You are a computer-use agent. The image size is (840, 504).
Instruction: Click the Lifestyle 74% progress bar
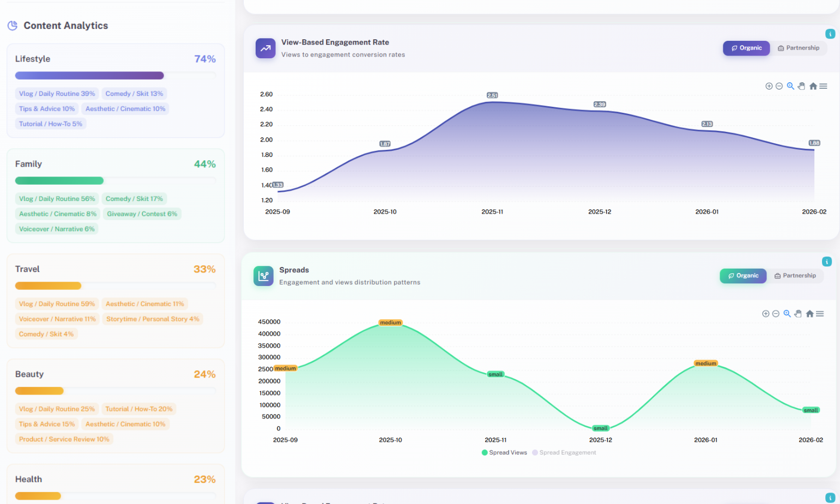(89, 76)
